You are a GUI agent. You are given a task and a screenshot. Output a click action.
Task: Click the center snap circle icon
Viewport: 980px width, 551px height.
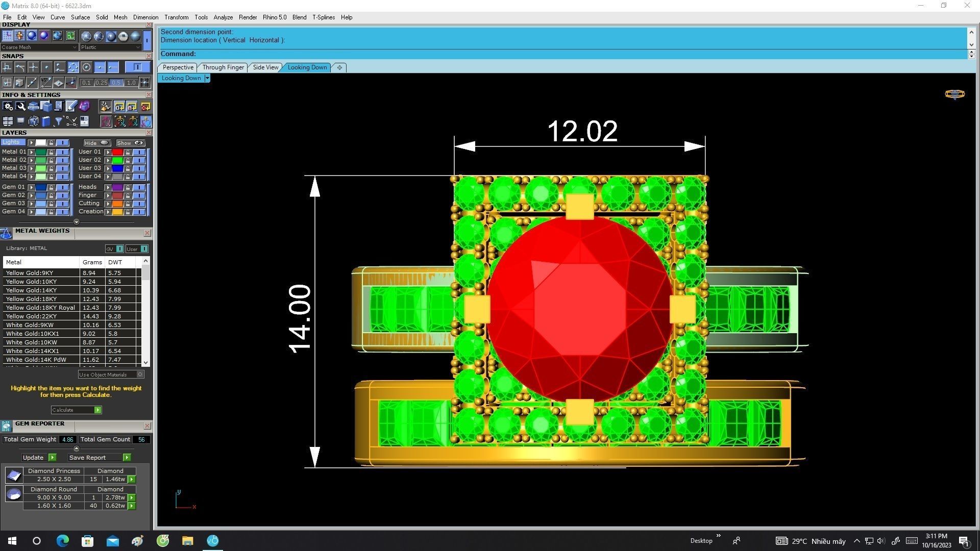(x=86, y=67)
